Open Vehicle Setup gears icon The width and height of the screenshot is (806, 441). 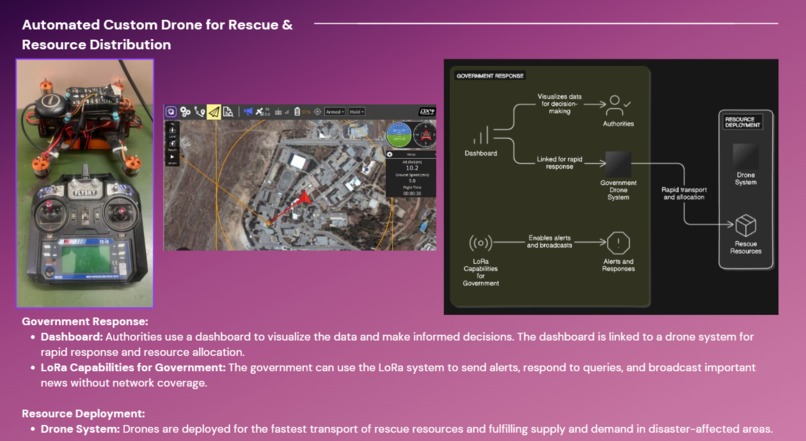[x=185, y=112]
